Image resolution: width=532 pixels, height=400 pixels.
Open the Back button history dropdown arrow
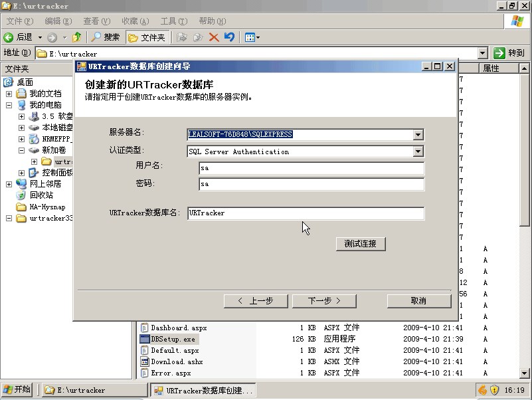point(40,37)
